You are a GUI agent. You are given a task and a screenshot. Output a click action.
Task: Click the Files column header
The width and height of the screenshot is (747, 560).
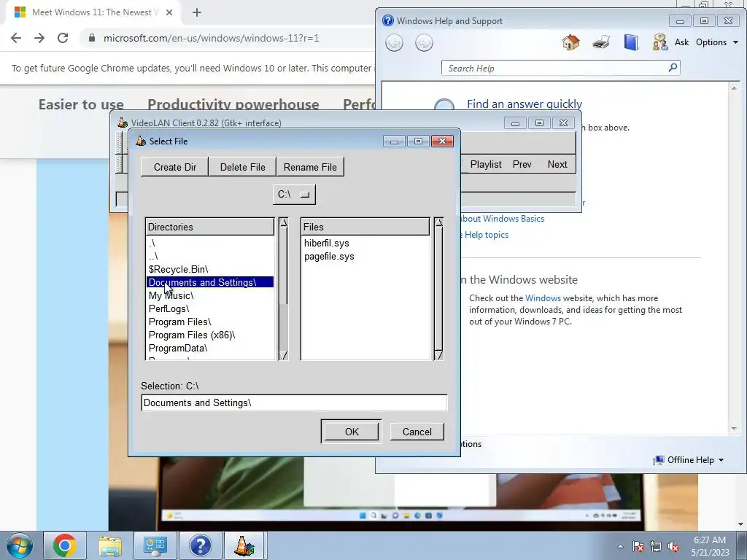365,227
